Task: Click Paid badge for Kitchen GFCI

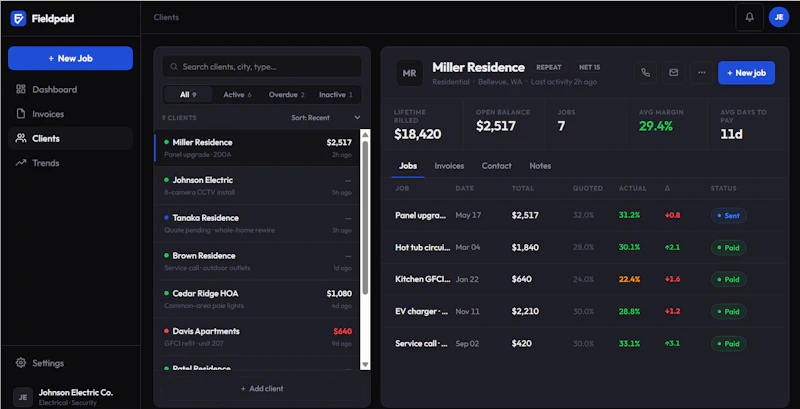Action: [729, 279]
